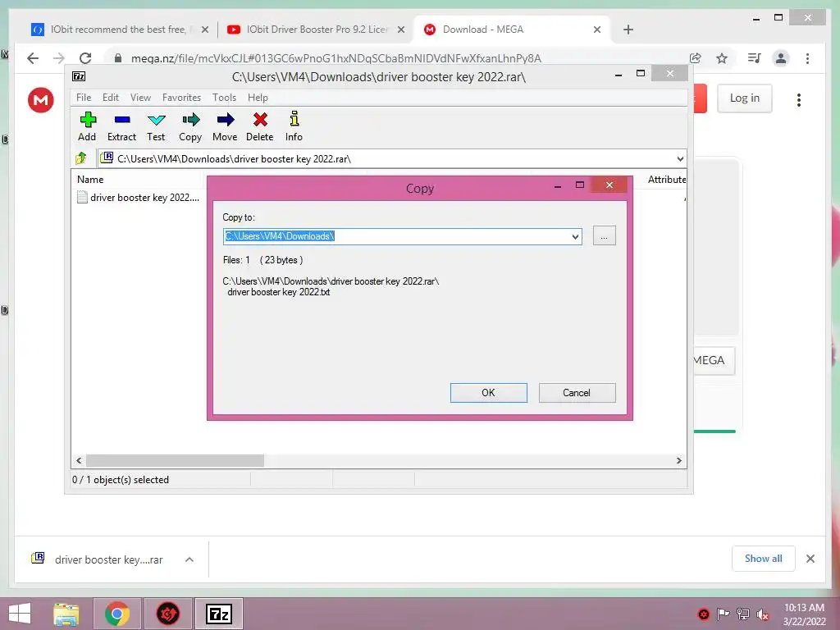Click Show all downloads
This screenshot has width=840, height=630.
point(764,559)
